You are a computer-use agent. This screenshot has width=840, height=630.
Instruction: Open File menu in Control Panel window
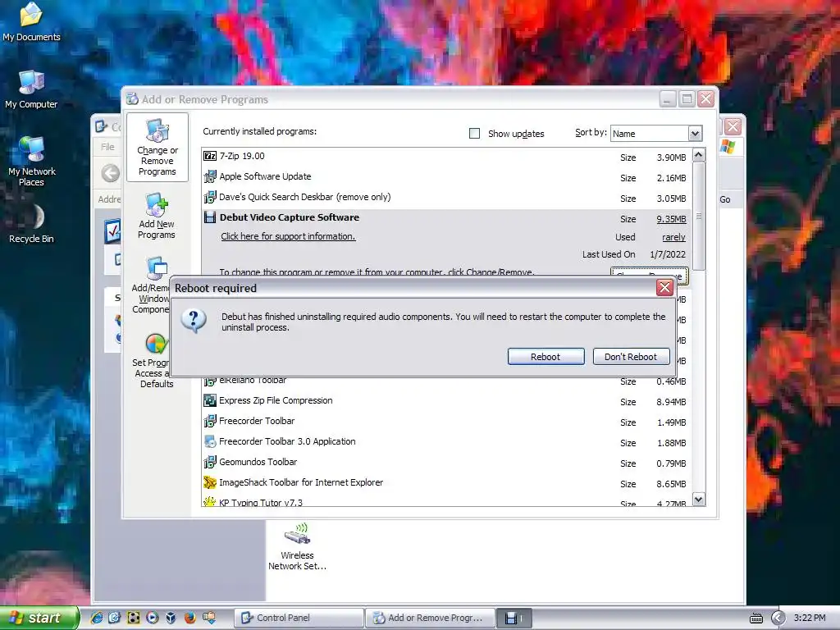click(x=107, y=147)
